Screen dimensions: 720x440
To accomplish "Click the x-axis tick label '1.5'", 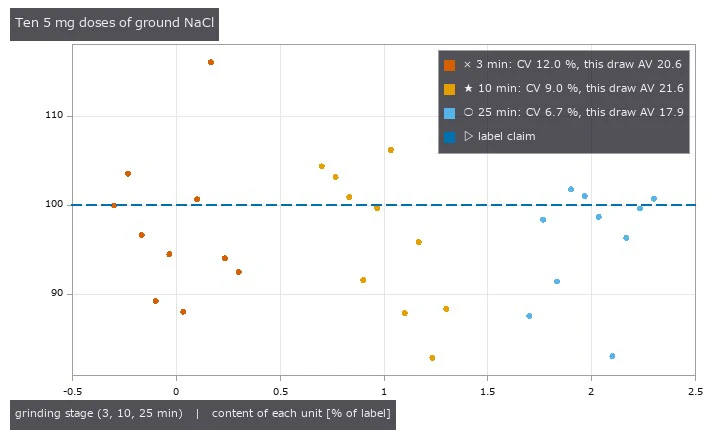I will (x=488, y=392).
